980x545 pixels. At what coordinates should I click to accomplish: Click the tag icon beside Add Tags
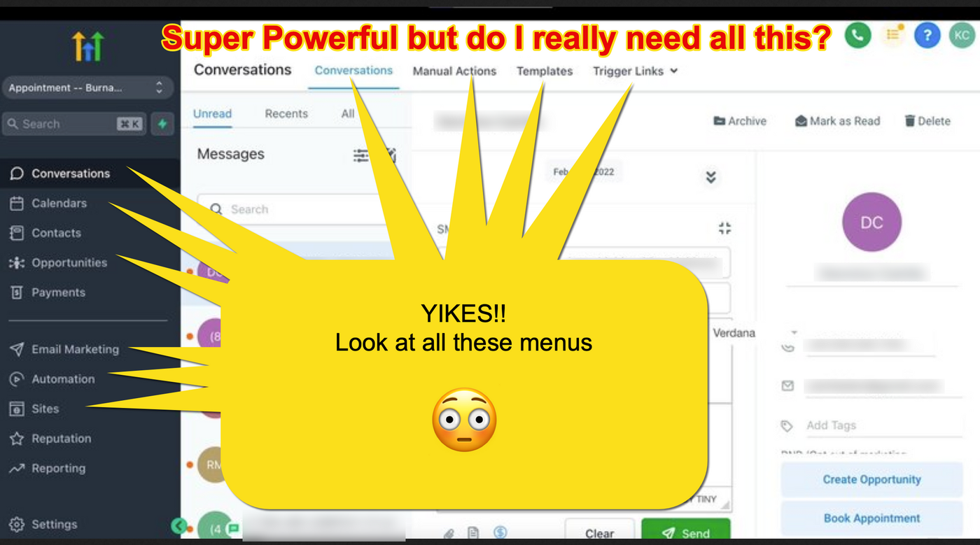787,426
